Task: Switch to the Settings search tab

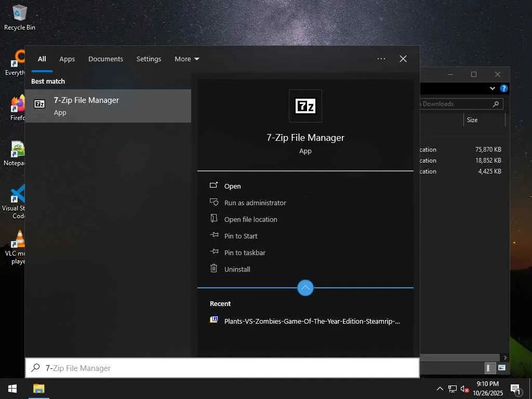Action: (149, 59)
